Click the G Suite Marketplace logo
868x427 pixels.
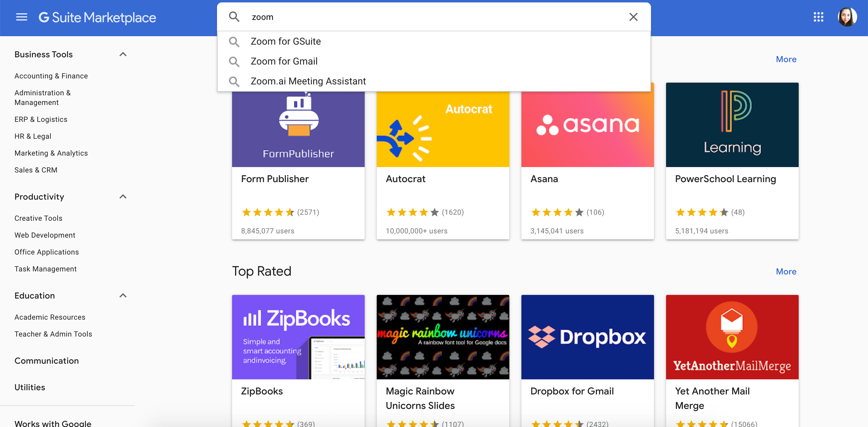tap(97, 17)
